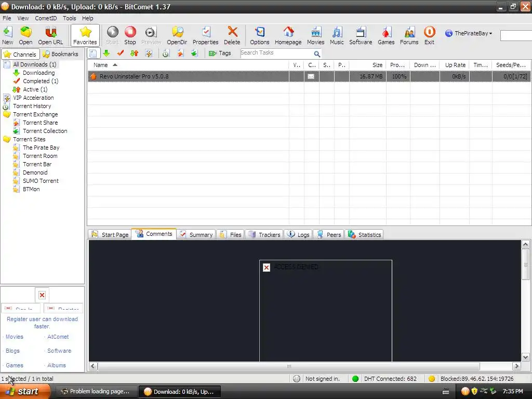Switch to the Bookmarks sidebar tab

pyautogui.click(x=61, y=54)
